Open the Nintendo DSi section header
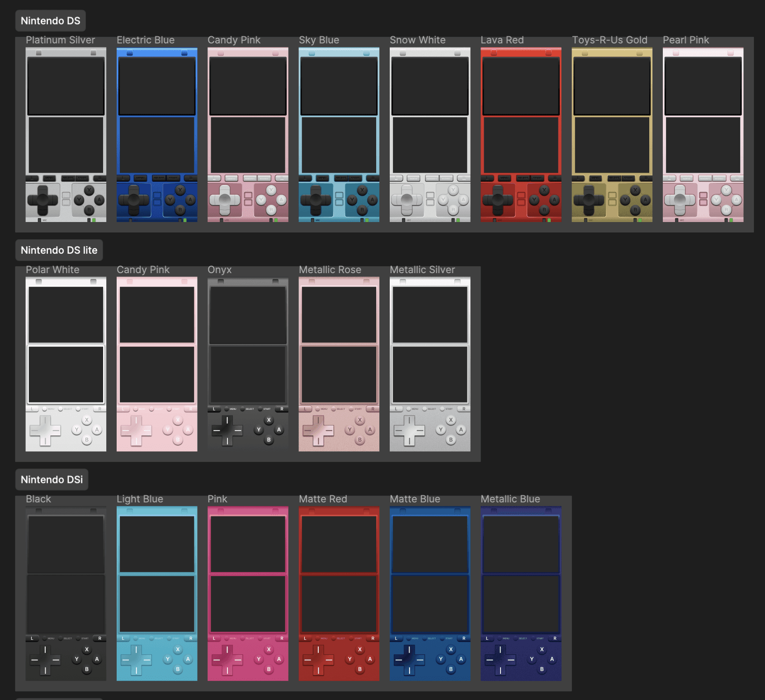 click(x=52, y=479)
